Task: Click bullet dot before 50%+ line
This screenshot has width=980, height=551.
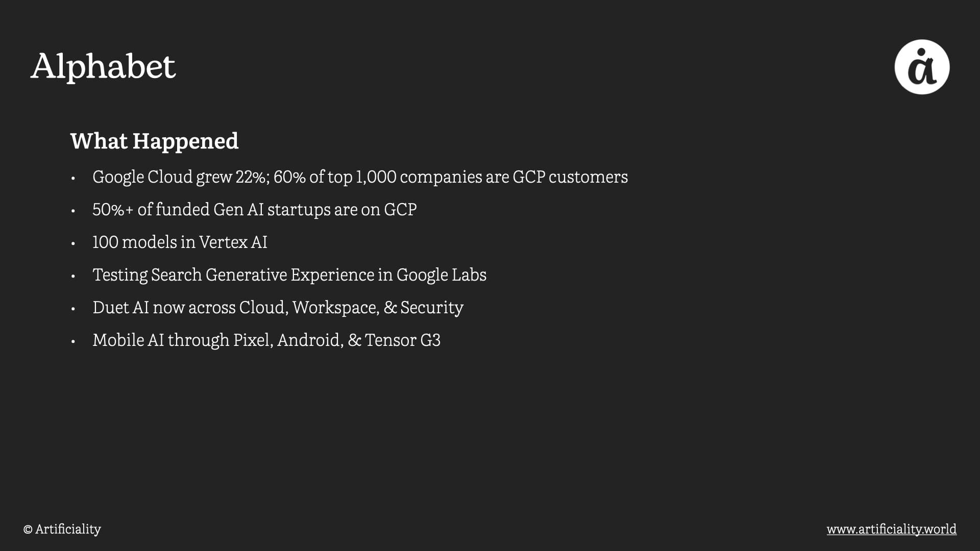Action: 73,211
